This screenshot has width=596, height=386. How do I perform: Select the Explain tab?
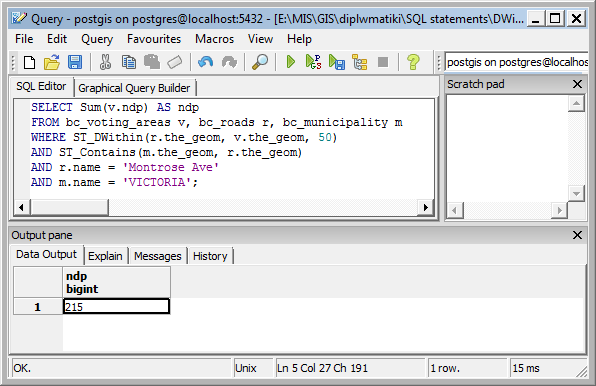coord(105,256)
